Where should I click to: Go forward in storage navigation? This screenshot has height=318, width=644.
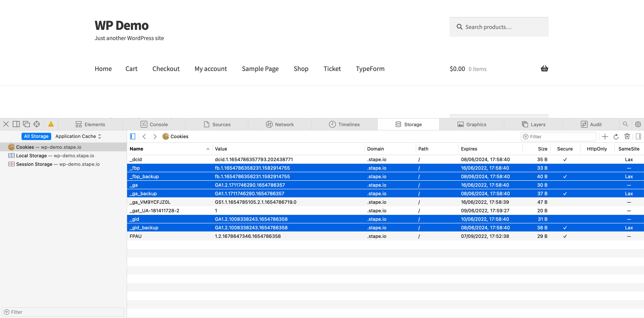click(155, 136)
